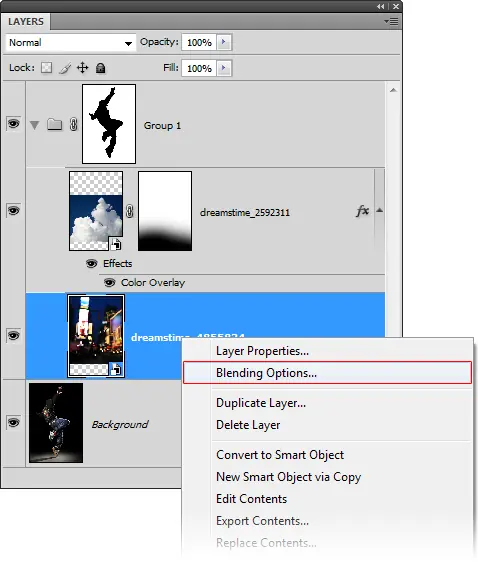This screenshot has width=478, height=568.
Task: Click the lock position move icon
Action: click(83, 68)
